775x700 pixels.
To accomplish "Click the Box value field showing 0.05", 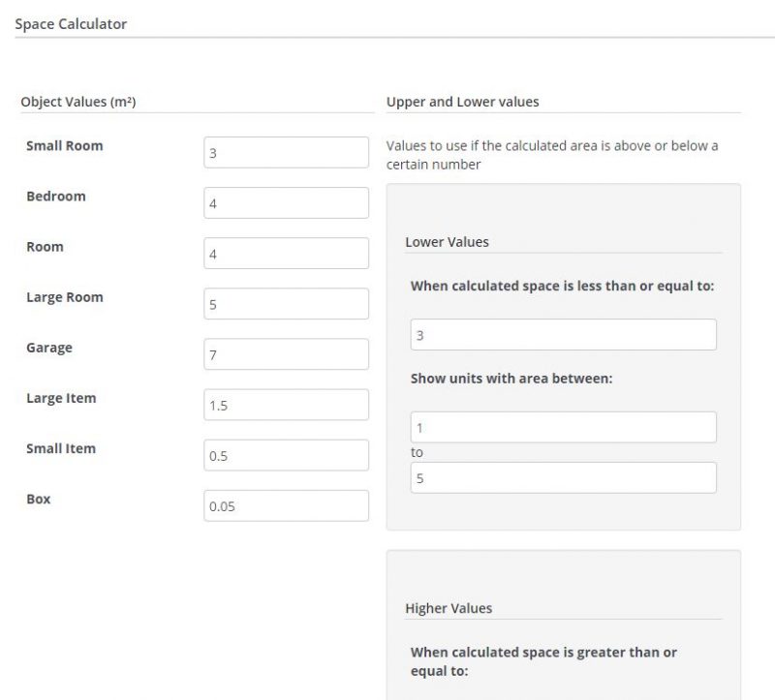I will click(284, 504).
